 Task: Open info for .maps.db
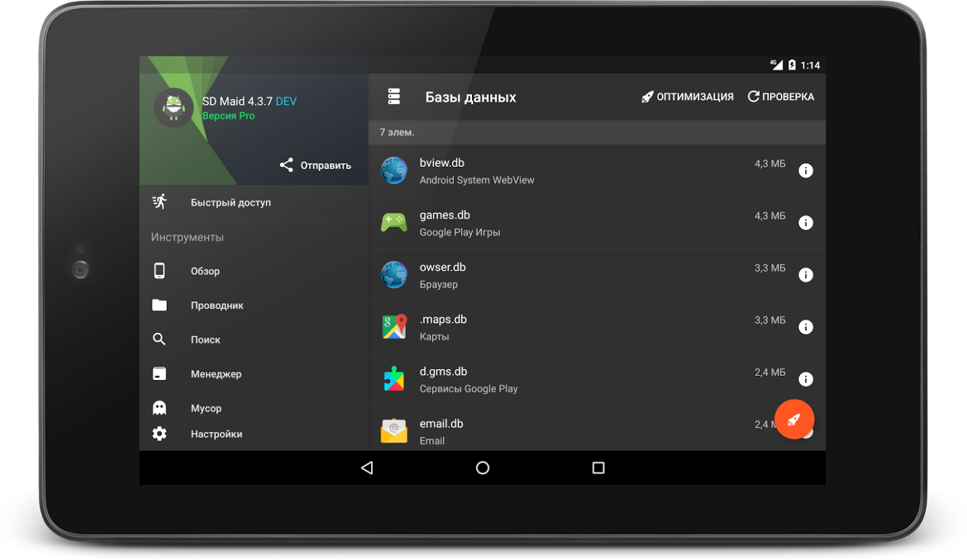(806, 327)
